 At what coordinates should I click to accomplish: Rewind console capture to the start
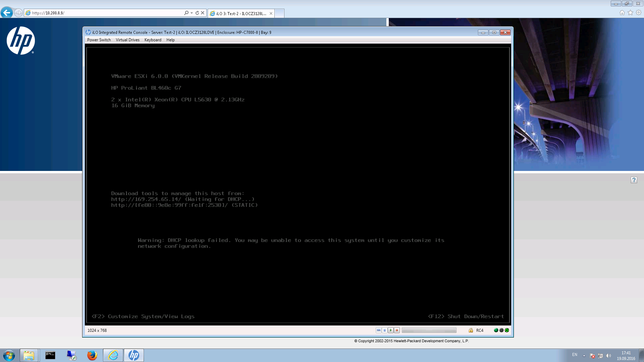[378, 330]
